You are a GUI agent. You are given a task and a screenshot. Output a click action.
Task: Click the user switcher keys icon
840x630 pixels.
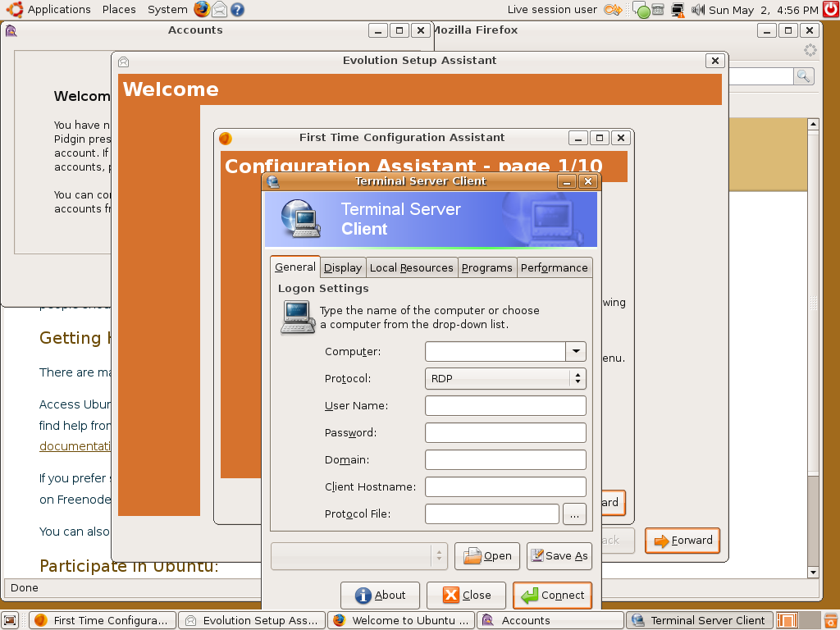[613, 9]
